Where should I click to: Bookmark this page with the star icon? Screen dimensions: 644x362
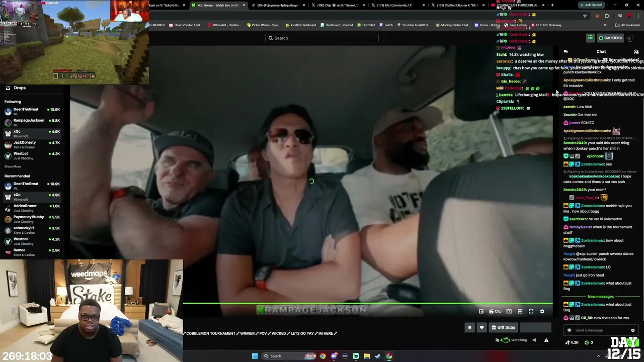[585, 16]
